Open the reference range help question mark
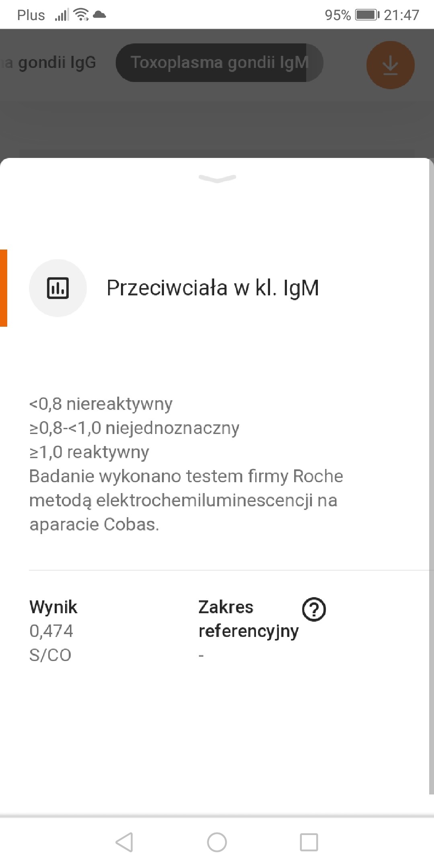434x868 pixels. 314,609
